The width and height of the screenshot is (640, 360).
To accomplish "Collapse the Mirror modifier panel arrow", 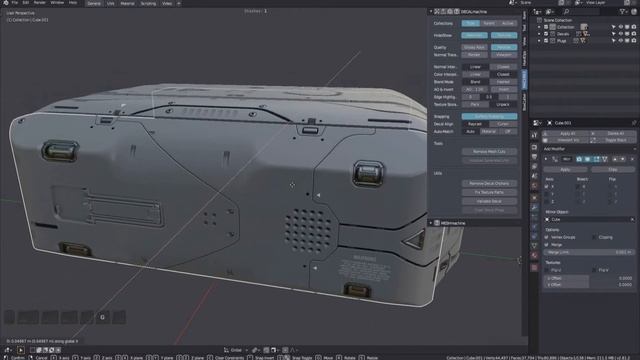I will tap(546, 159).
